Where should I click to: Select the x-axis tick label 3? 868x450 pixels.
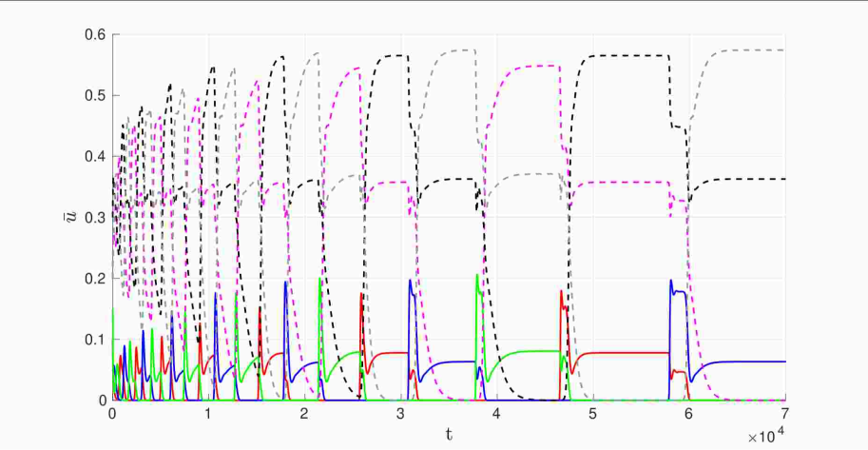[400, 414]
